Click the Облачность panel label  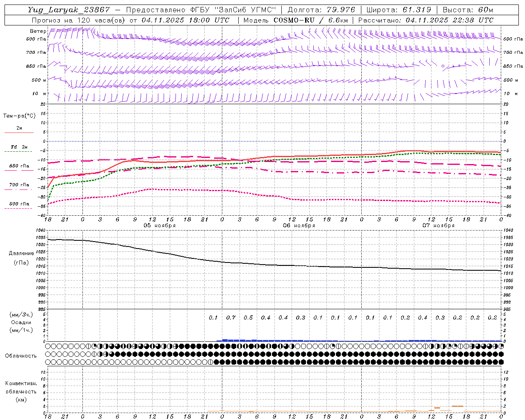pyautogui.click(x=21, y=356)
